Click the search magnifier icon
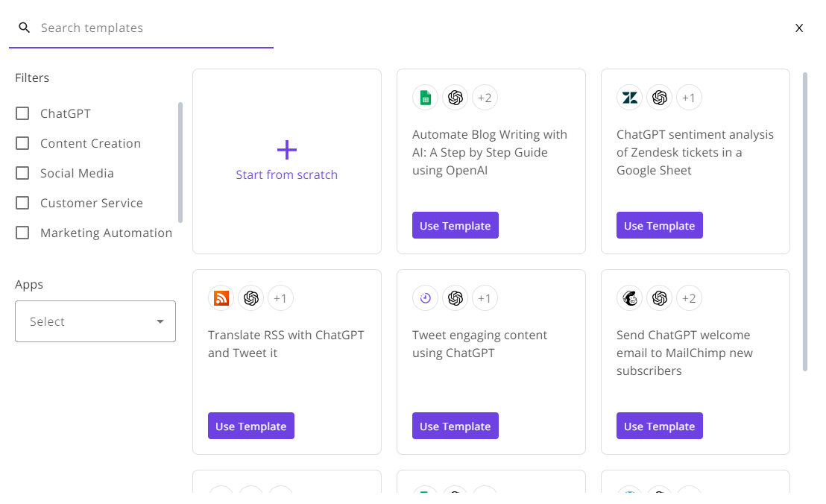This screenshot has height=504, width=826. pyautogui.click(x=25, y=28)
